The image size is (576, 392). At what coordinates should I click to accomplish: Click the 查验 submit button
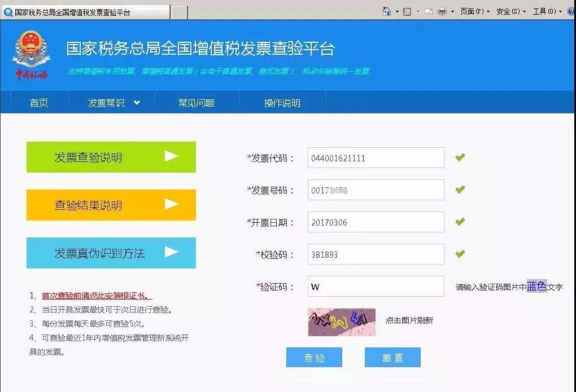click(x=315, y=357)
